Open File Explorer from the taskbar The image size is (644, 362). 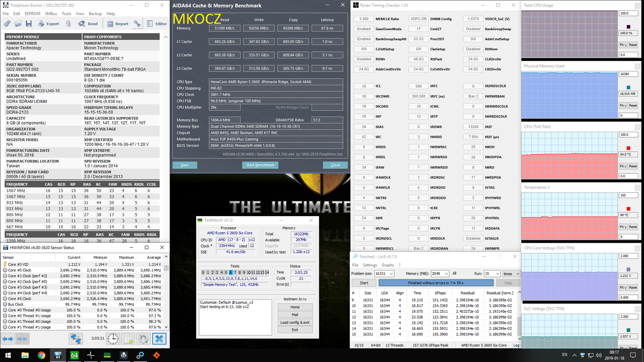[26, 355]
